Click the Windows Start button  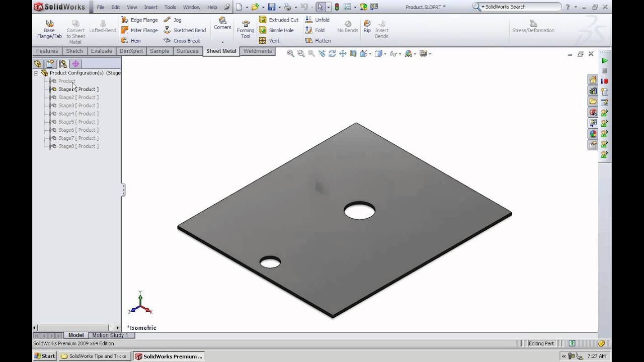click(45, 356)
